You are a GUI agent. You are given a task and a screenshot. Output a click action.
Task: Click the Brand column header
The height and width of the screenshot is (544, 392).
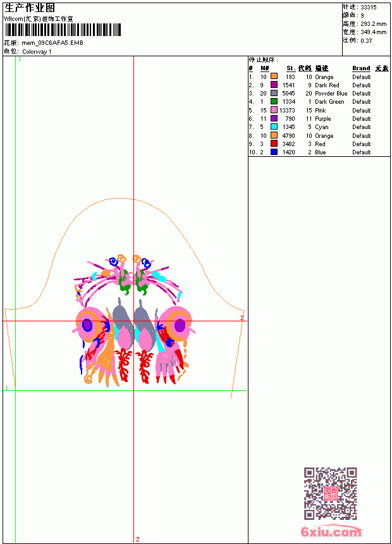point(361,68)
